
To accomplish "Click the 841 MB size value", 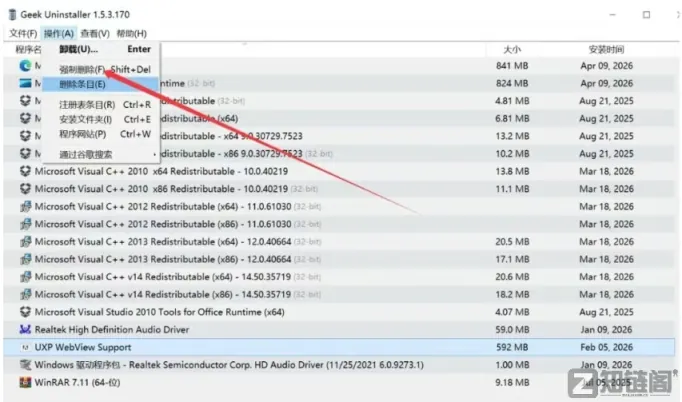I will [x=512, y=66].
